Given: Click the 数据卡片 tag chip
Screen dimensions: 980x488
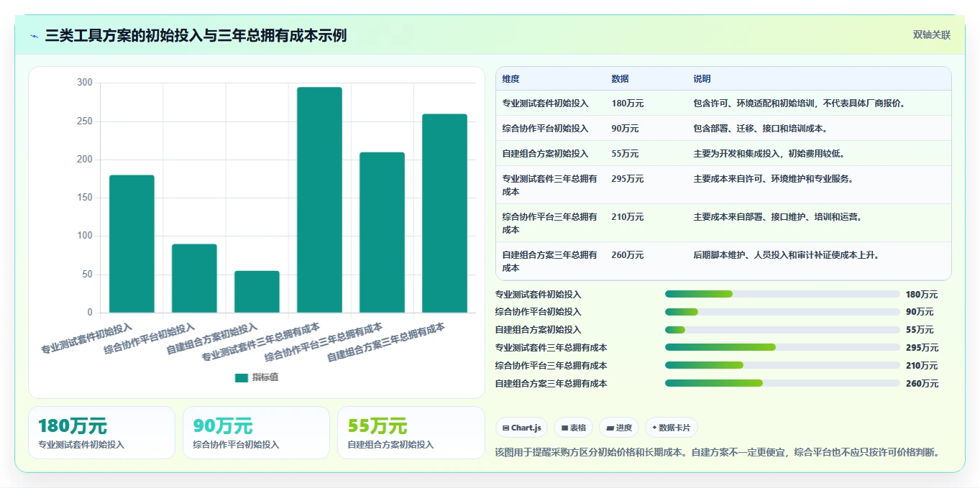Looking at the screenshot, I should pos(672,428).
